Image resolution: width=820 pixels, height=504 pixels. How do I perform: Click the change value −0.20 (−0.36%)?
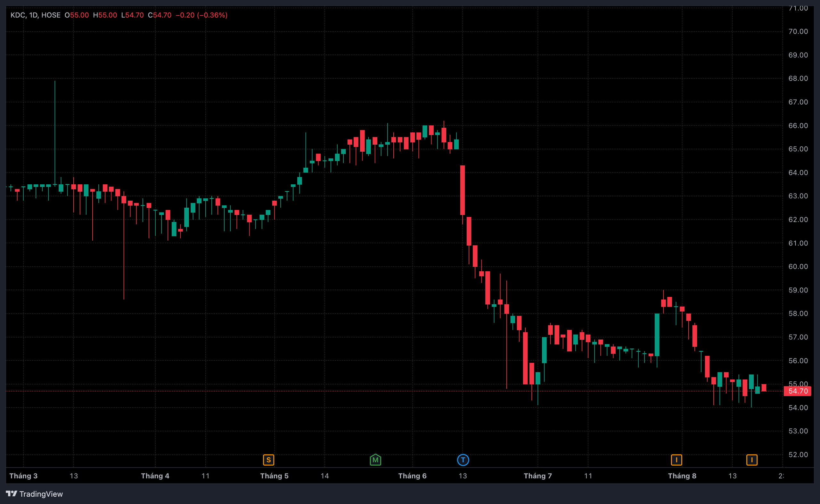pos(201,15)
